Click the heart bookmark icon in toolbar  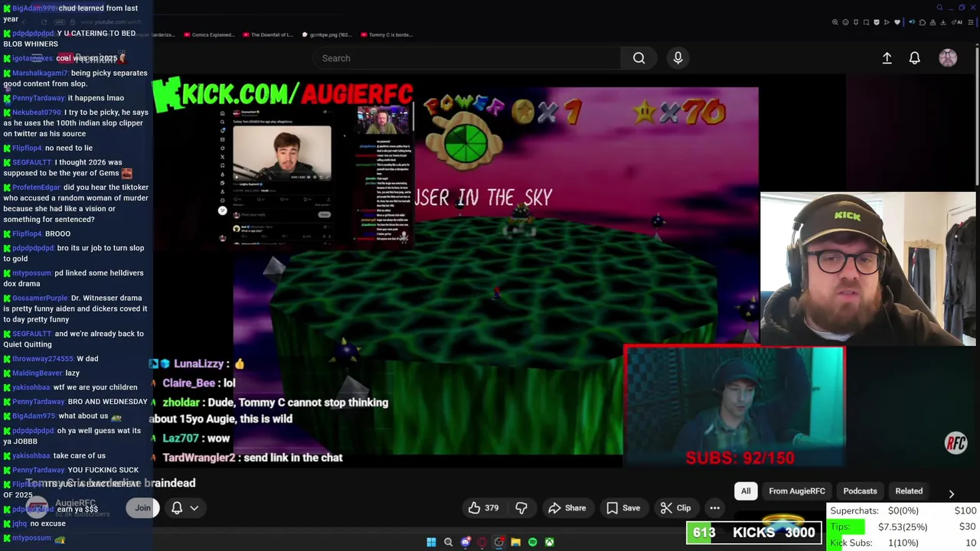tap(897, 22)
